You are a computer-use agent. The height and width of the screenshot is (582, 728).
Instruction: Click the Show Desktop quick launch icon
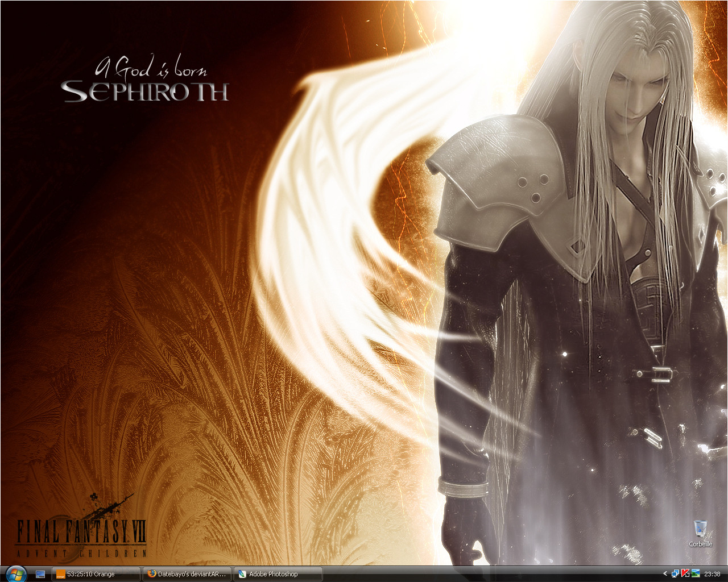[x=40, y=574]
